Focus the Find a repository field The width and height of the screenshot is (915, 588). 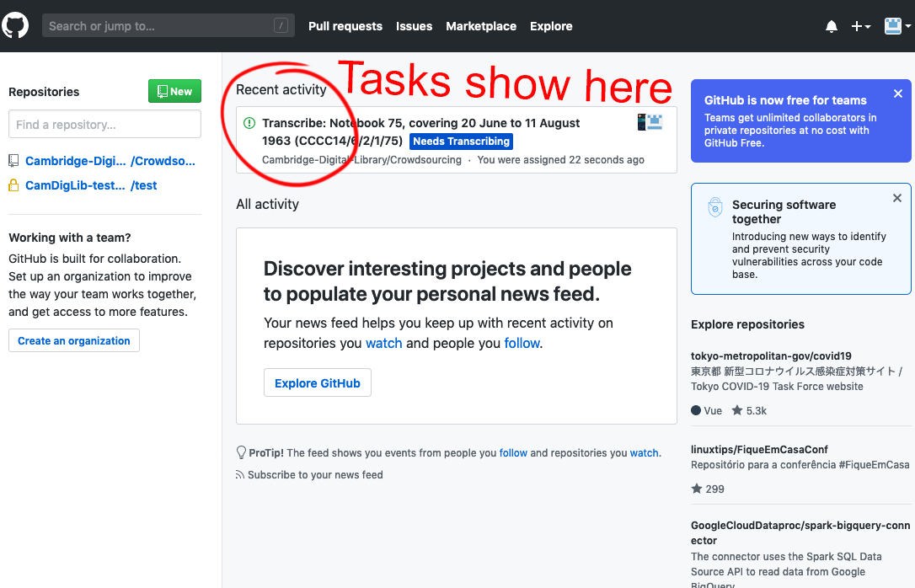[x=105, y=124]
